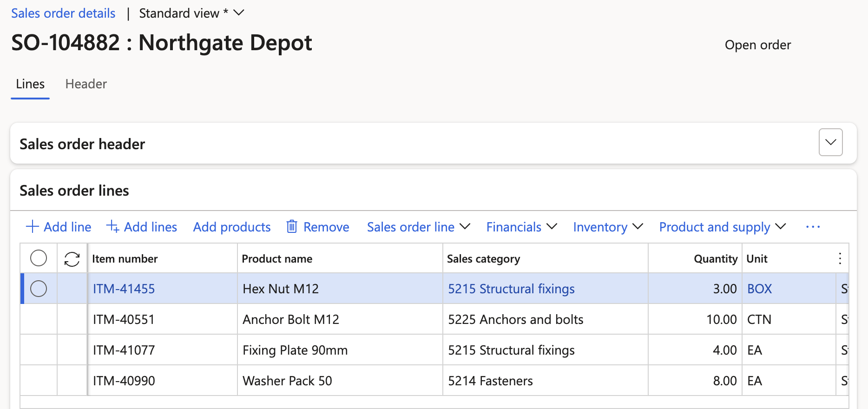Open item link ITM-41455
This screenshot has width=868, height=409.
[x=124, y=289]
